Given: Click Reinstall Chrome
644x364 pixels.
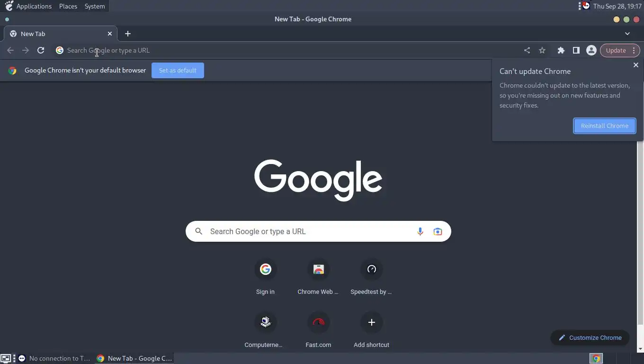Looking at the screenshot, I should click(605, 126).
